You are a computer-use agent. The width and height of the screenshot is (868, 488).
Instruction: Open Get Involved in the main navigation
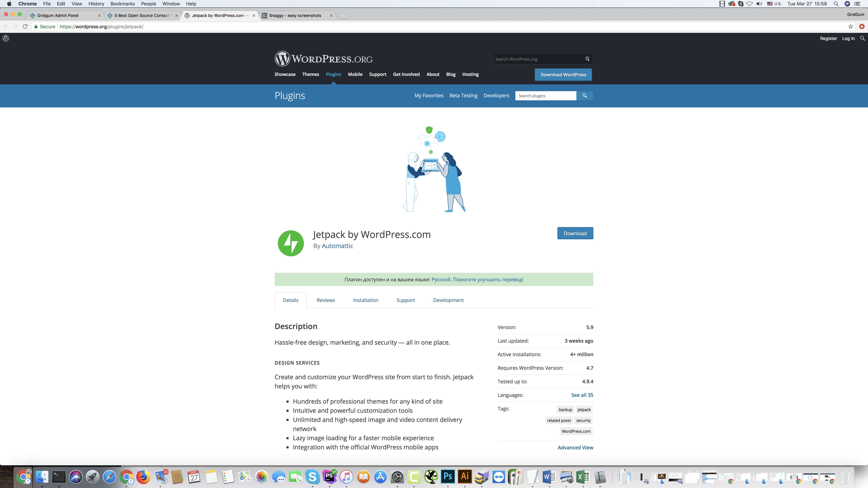point(406,74)
